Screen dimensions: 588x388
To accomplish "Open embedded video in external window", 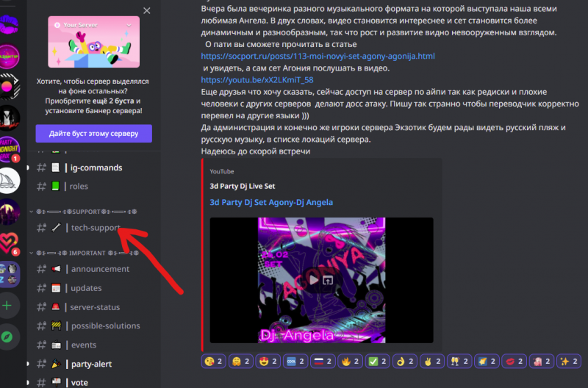I will (328, 280).
